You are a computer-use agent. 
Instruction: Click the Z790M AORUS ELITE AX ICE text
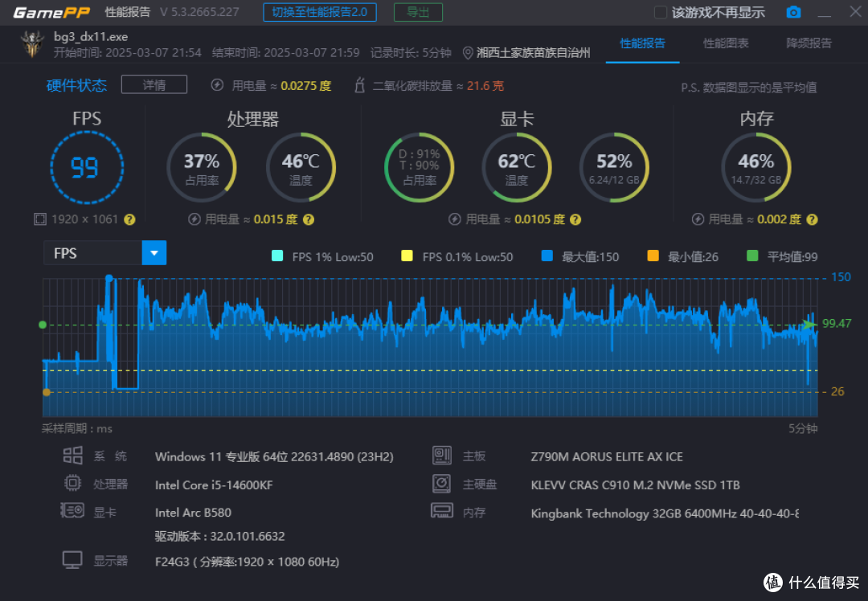coord(607,457)
